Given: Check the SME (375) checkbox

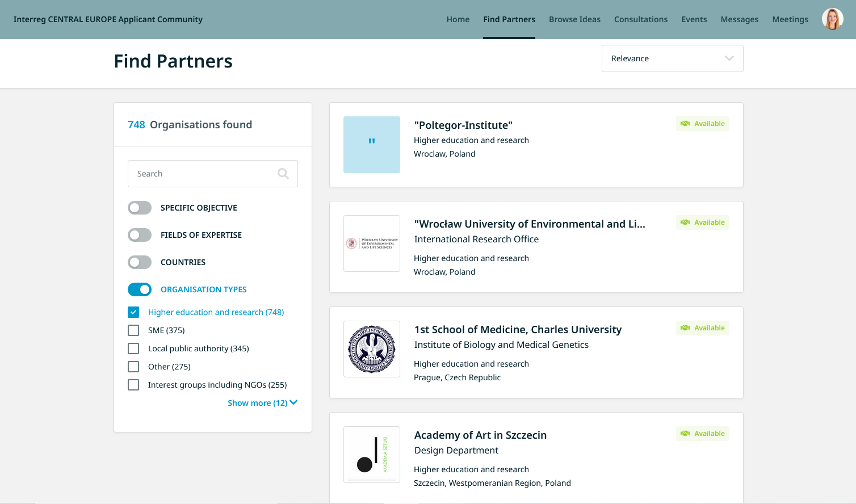Looking at the screenshot, I should (133, 330).
